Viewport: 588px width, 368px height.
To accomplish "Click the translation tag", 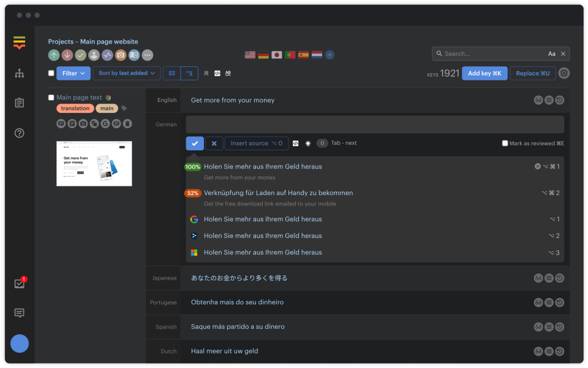I will coord(75,109).
